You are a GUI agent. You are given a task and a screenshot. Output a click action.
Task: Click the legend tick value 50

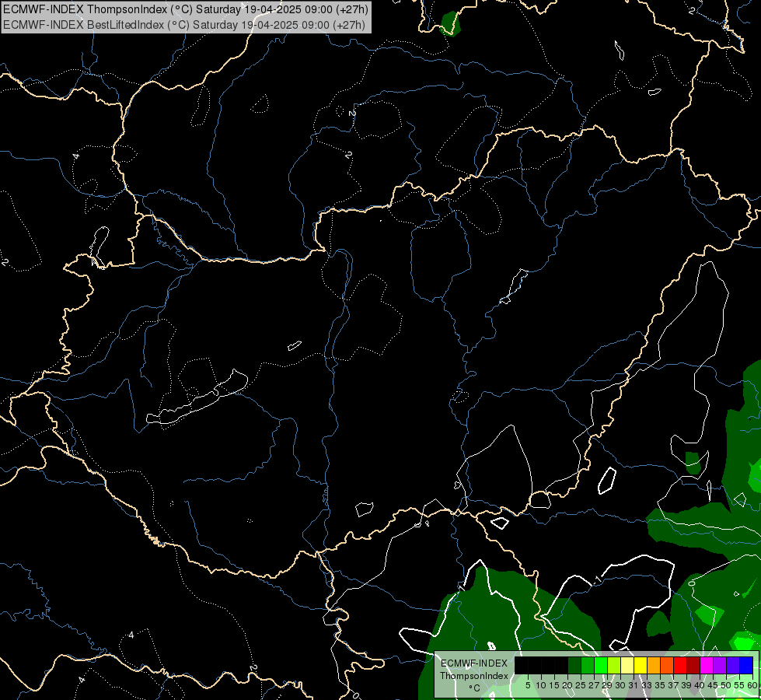coord(726,685)
